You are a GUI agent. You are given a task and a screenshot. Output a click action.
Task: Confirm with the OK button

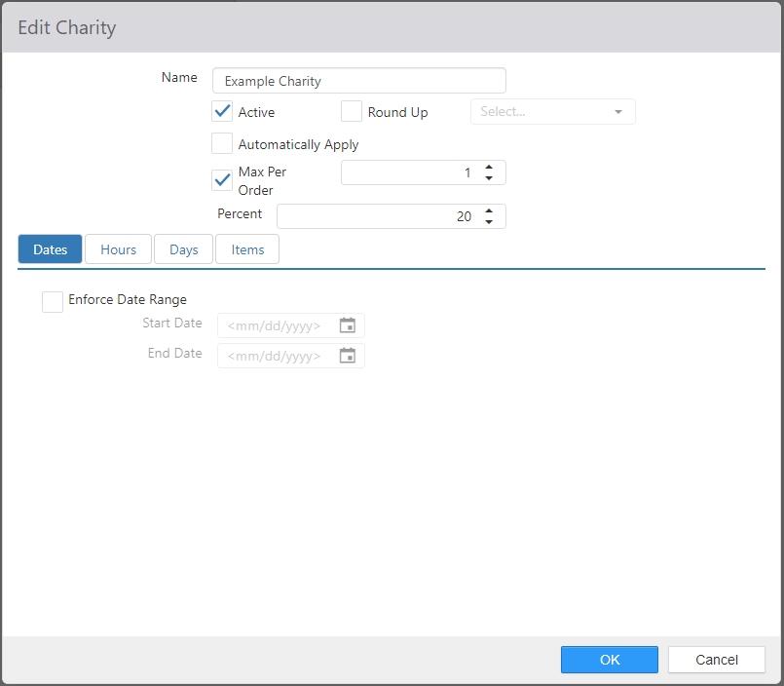coord(610,660)
